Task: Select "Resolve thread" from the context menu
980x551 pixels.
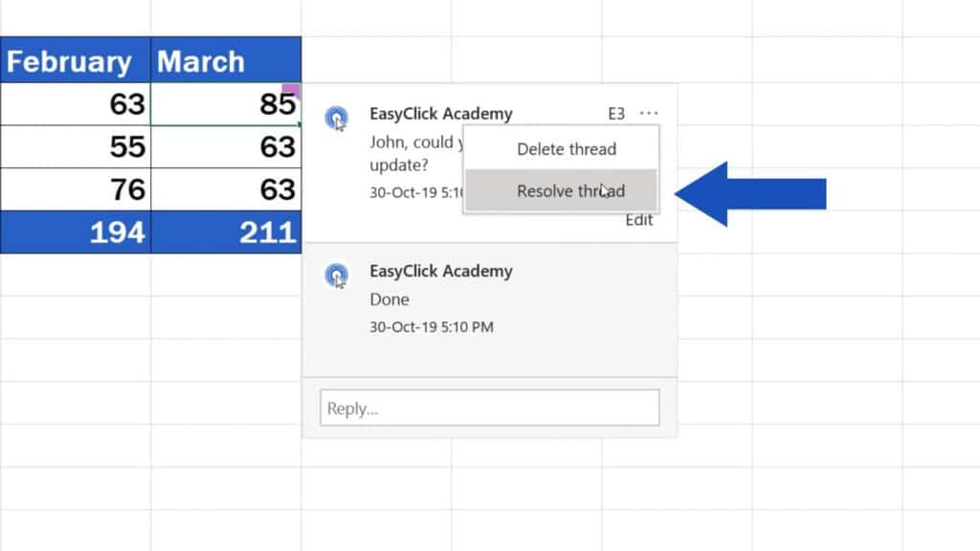Action: click(x=570, y=190)
